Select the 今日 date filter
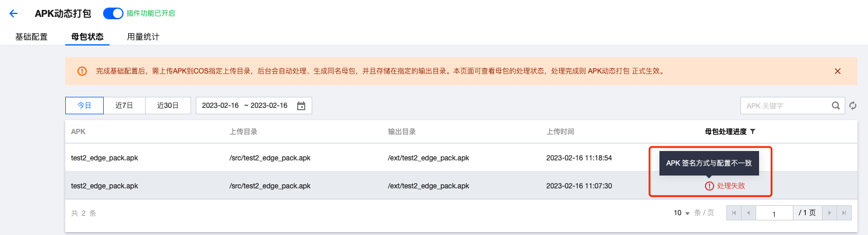The width and height of the screenshot is (868, 235). 84,106
